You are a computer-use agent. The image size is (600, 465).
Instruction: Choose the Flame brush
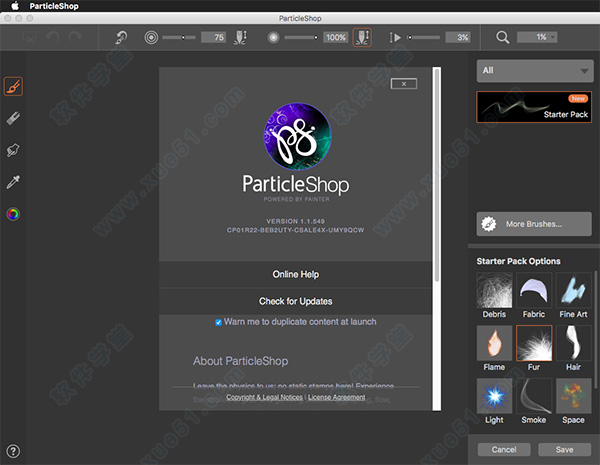(494, 348)
